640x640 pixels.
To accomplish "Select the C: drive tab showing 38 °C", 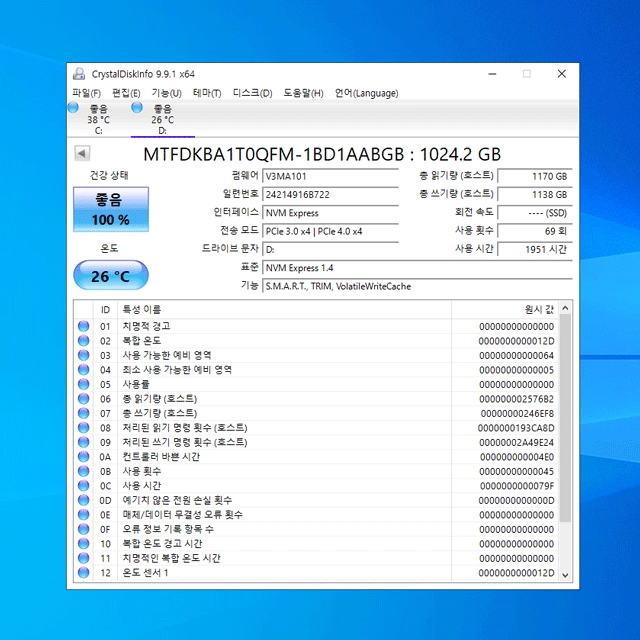I will click(98, 119).
